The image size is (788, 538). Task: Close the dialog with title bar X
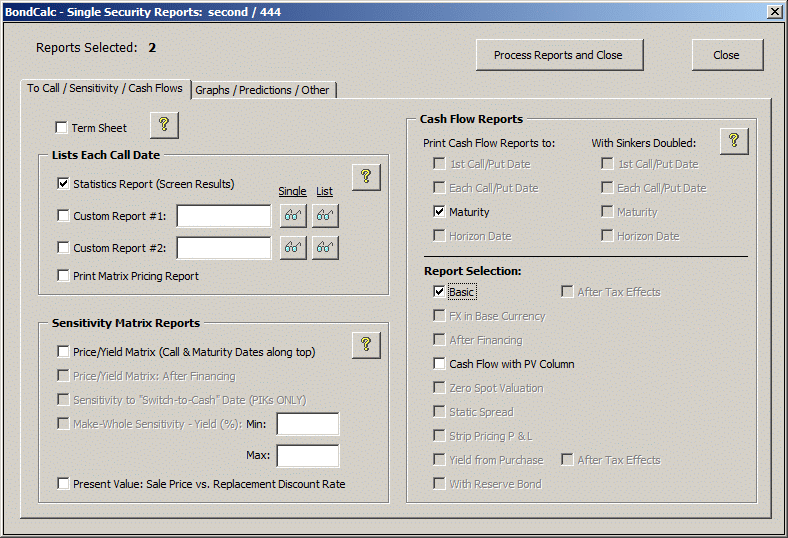pos(774,12)
